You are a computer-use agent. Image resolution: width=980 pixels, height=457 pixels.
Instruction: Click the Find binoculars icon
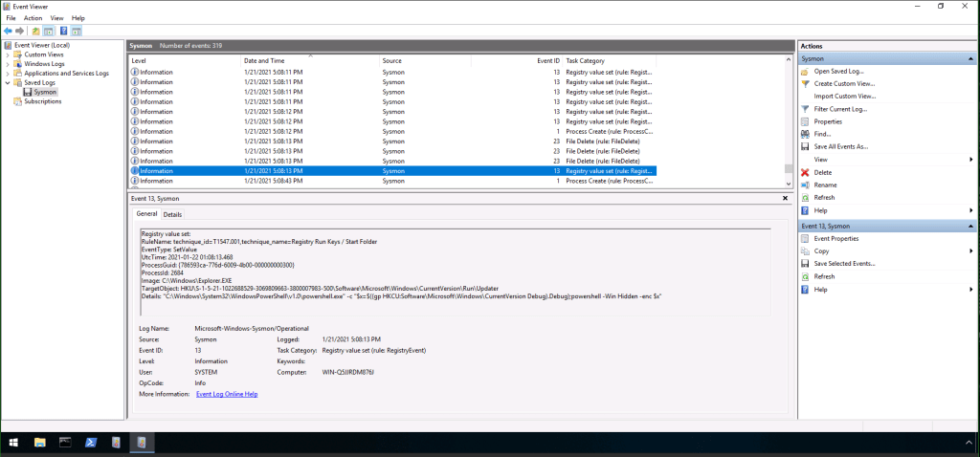[805, 134]
